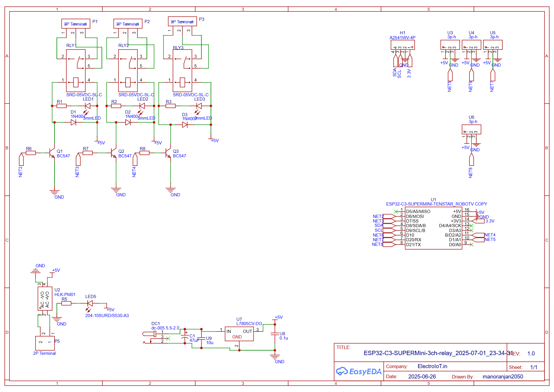This screenshot has height=392, width=554.
Task: Select P1 3P Terminal connector
Action: (76, 24)
